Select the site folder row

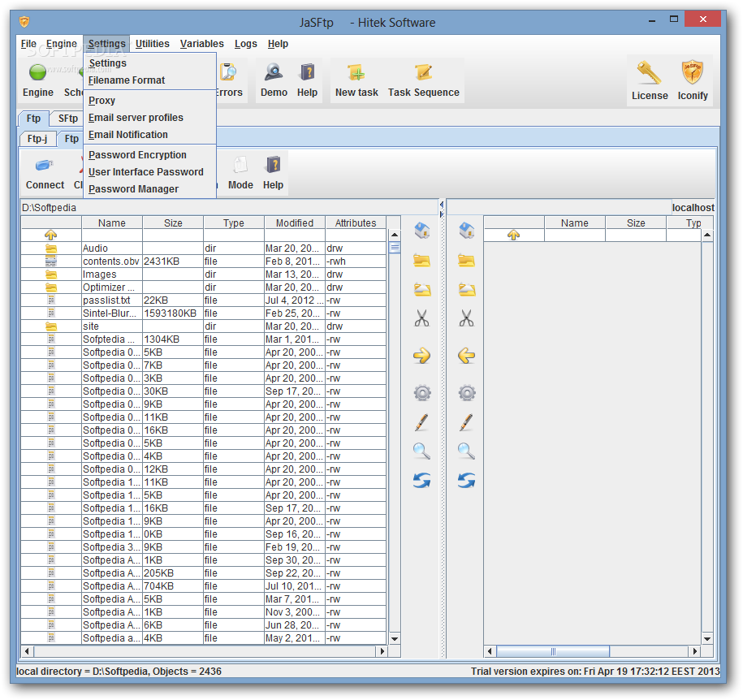click(204, 326)
